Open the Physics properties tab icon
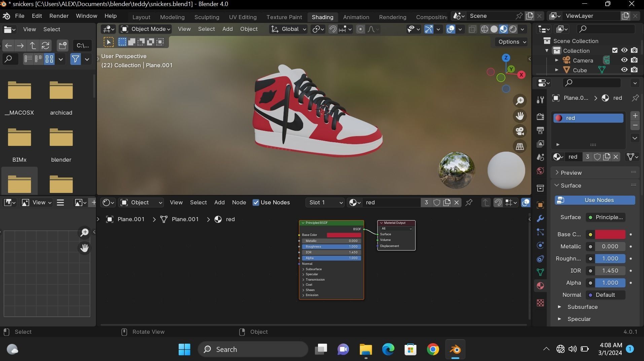This screenshot has height=361, width=644. pyautogui.click(x=540, y=245)
